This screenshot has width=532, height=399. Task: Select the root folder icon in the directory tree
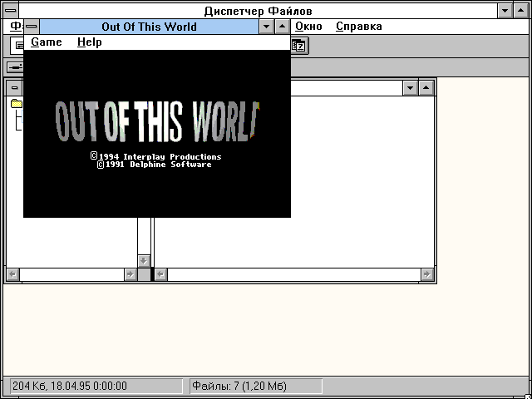17,103
